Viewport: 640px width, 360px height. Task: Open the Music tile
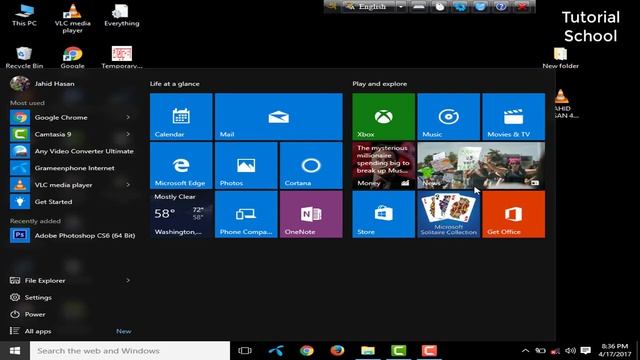(448, 116)
